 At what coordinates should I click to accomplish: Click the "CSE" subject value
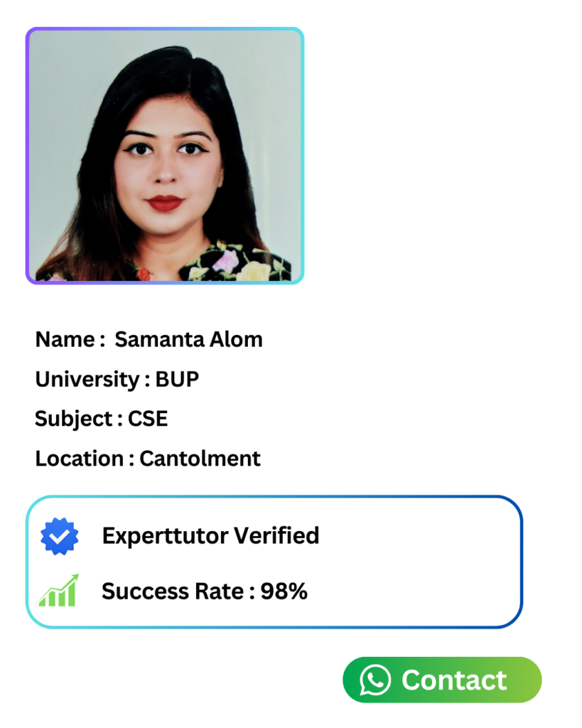point(148,419)
